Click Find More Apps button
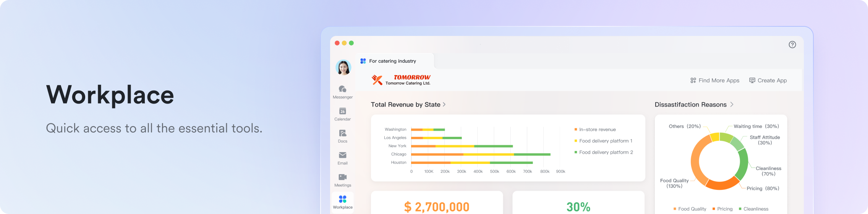 tap(714, 81)
